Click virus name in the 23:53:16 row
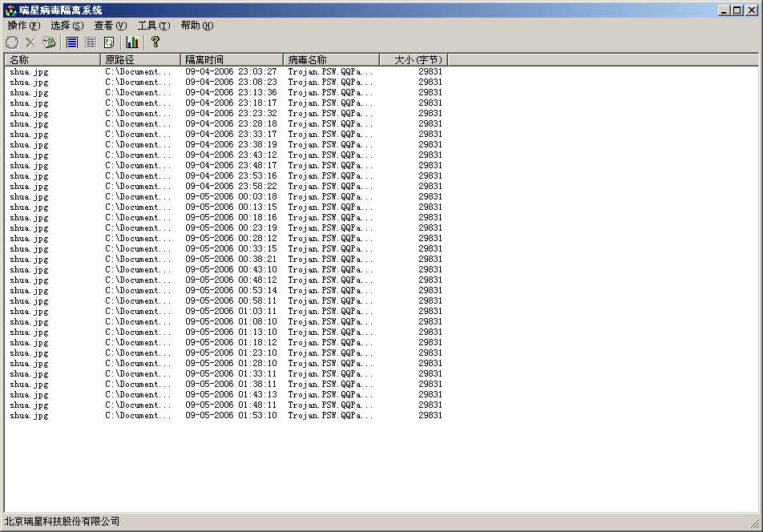This screenshot has height=532, width=763. [330, 176]
